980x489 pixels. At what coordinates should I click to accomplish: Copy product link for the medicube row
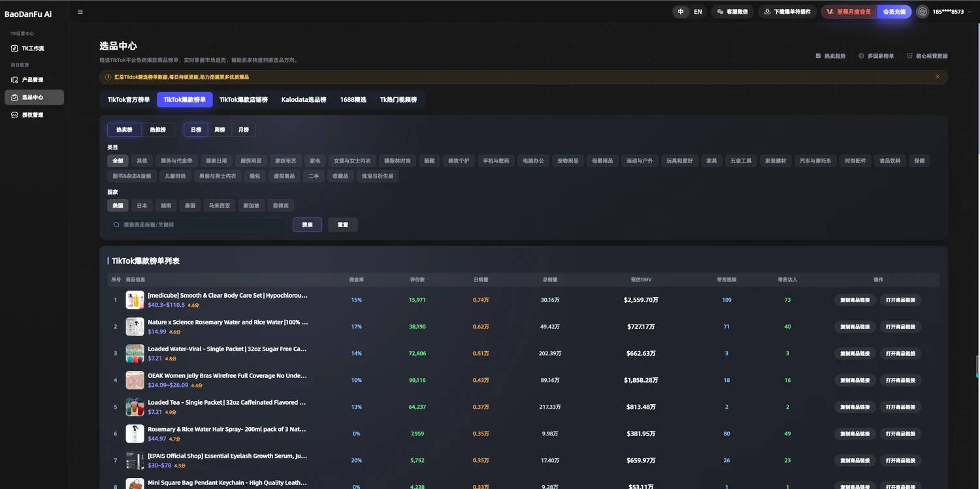click(x=855, y=300)
